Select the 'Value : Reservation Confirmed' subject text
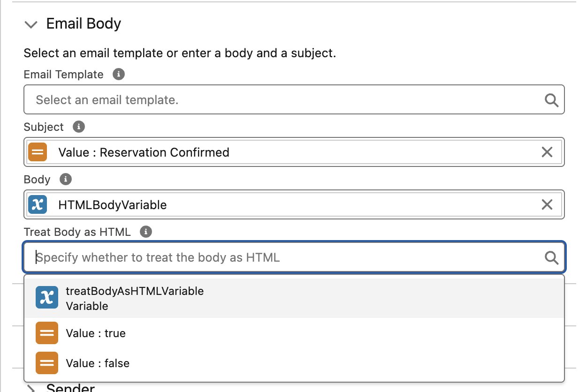579x392 pixels. coord(144,152)
